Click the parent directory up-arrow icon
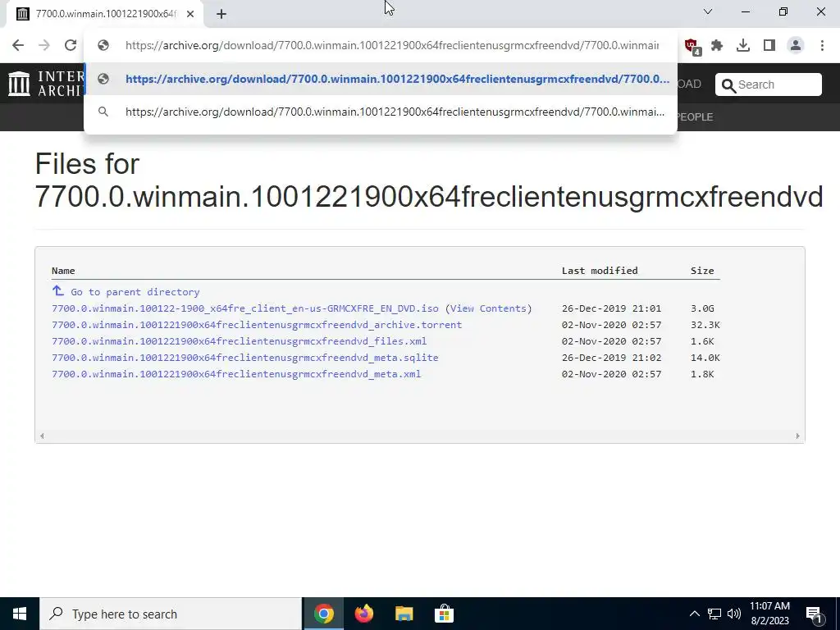 point(58,291)
